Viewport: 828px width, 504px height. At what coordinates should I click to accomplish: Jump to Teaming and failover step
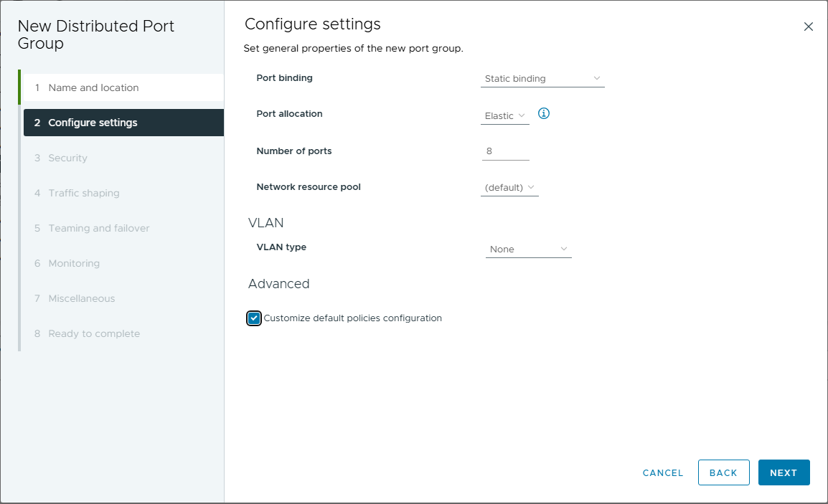point(99,228)
